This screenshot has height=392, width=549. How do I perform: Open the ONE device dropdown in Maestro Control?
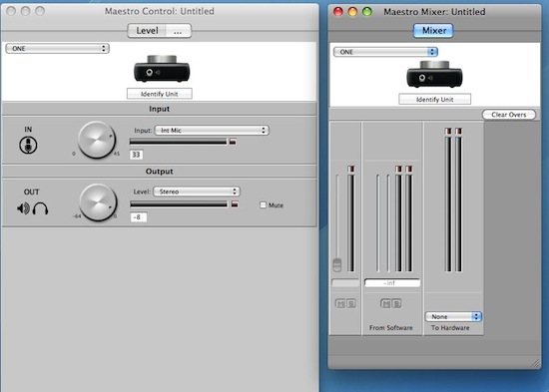58,48
